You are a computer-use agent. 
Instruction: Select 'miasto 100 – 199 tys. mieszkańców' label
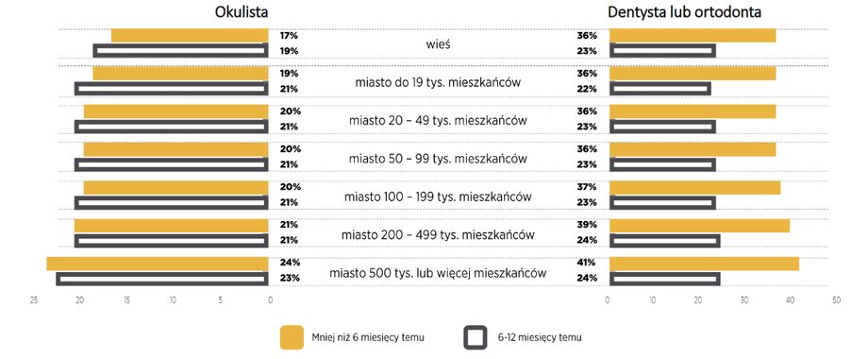[438, 197]
